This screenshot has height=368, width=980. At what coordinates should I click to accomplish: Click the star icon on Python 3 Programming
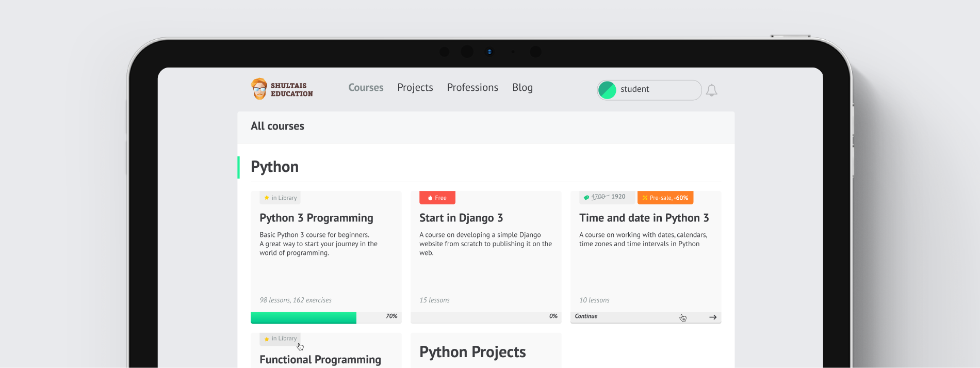[267, 198]
